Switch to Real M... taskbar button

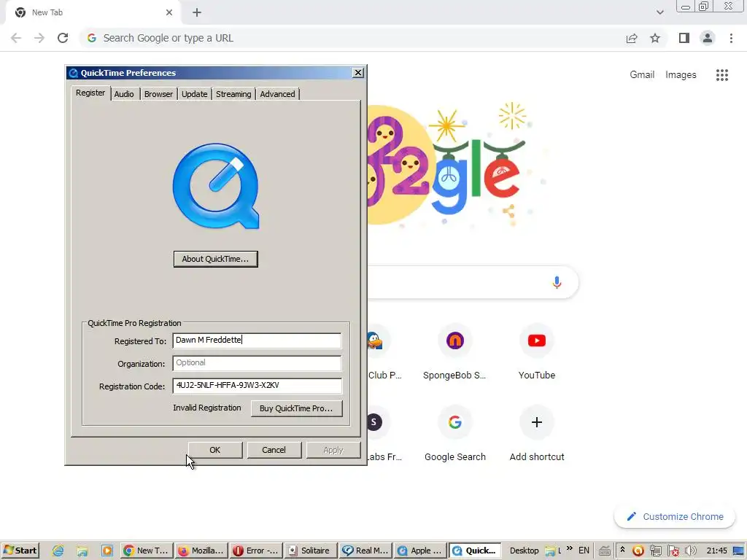pyautogui.click(x=365, y=551)
